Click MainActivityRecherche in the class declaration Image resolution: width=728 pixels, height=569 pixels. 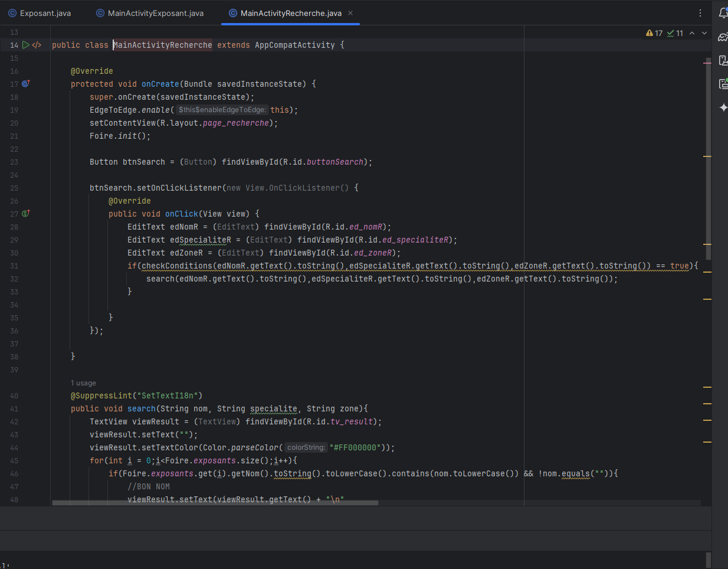[x=163, y=45]
